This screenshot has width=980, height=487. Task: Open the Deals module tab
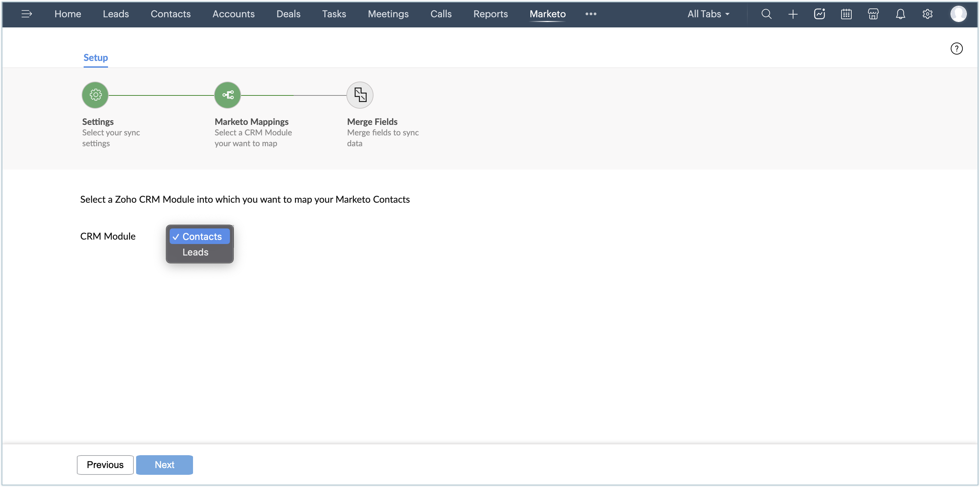(289, 14)
